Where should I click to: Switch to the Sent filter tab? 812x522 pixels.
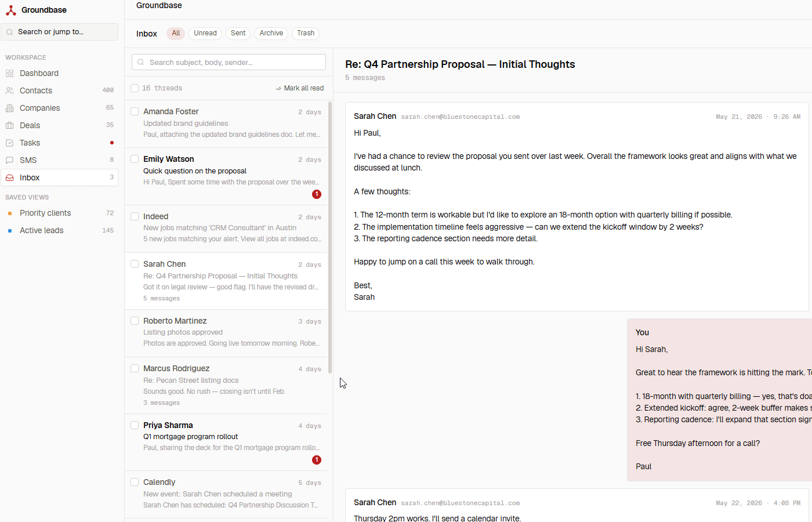pyautogui.click(x=238, y=33)
